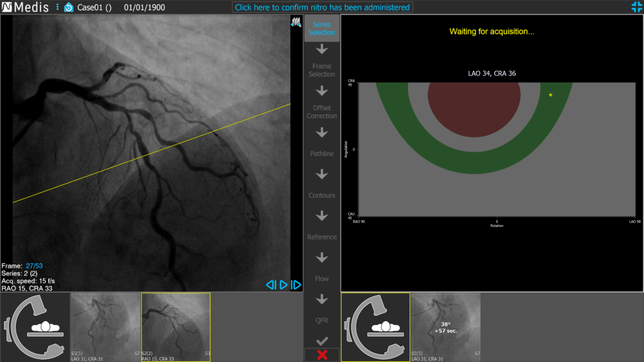The height and width of the screenshot is (362, 644).
Task: Go to the Frame Selection step
Action: pyautogui.click(x=322, y=70)
